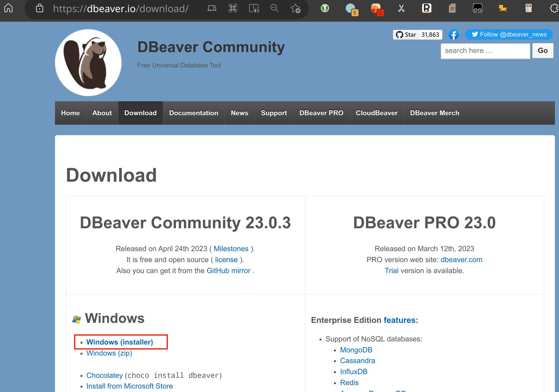
Task: Click the search here input field
Action: (485, 51)
